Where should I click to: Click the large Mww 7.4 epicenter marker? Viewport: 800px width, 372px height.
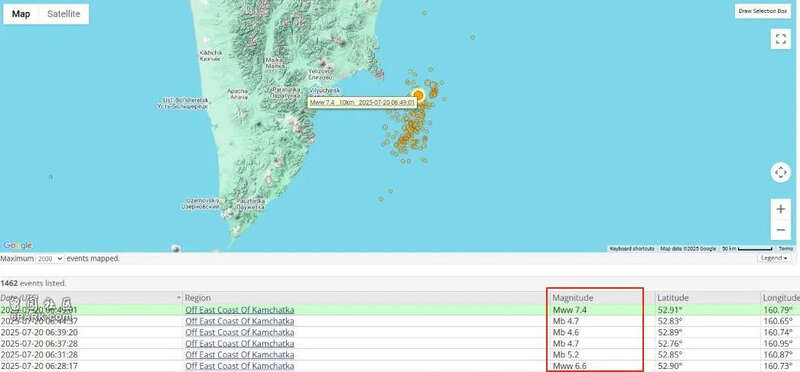tap(418, 95)
